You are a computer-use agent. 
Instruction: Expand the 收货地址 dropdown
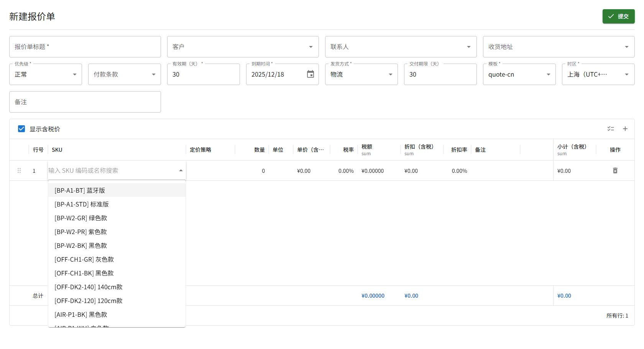pos(627,46)
